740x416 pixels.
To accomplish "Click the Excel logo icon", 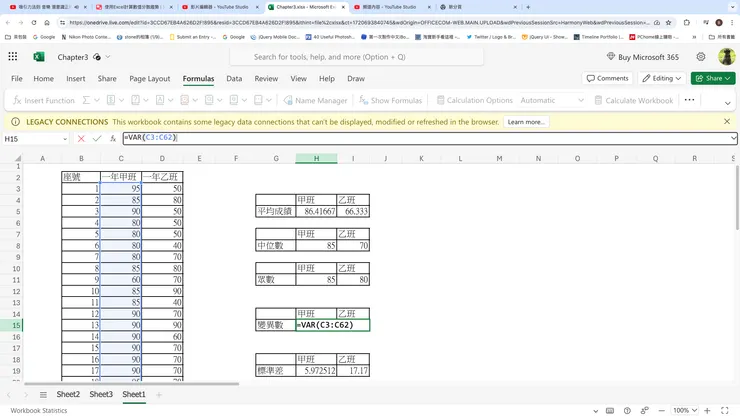I will coord(39,57).
